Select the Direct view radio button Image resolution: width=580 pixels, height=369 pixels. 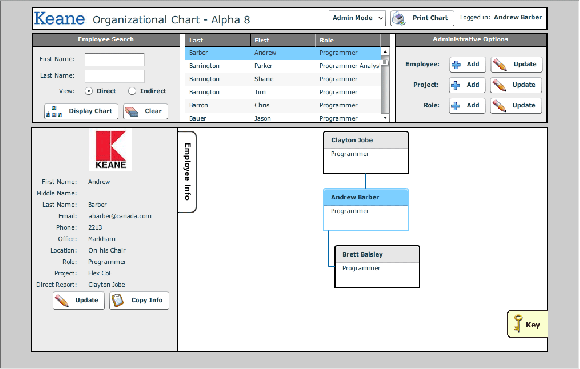pos(89,91)
